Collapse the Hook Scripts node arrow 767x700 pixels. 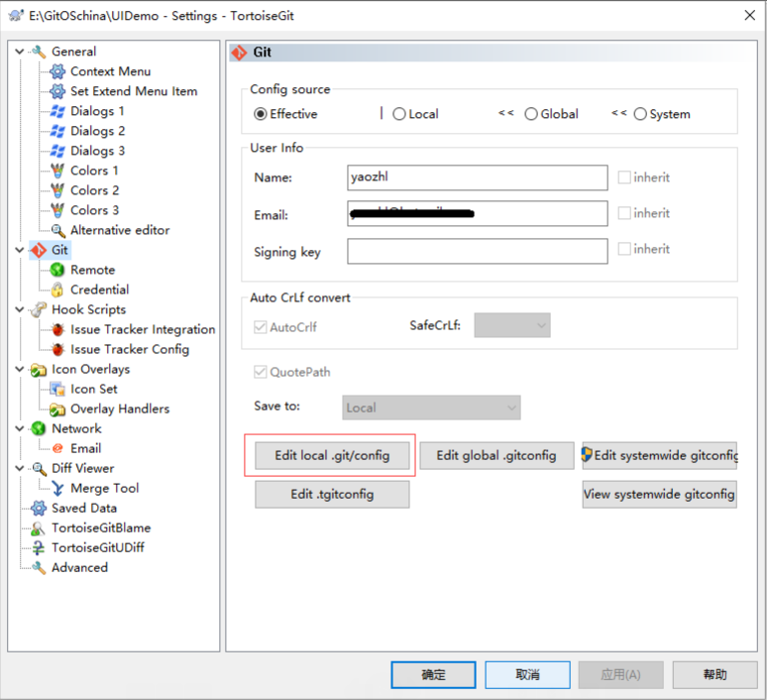pos(20,309)
